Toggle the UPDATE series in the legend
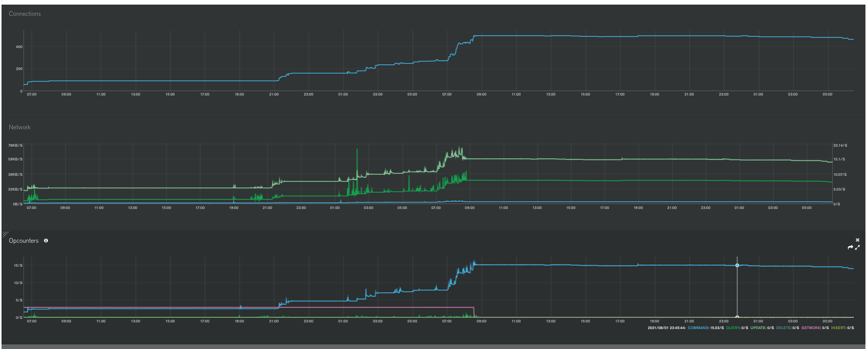Image resolution: width=868 pixels, height=349 pixels. [758, 328]
